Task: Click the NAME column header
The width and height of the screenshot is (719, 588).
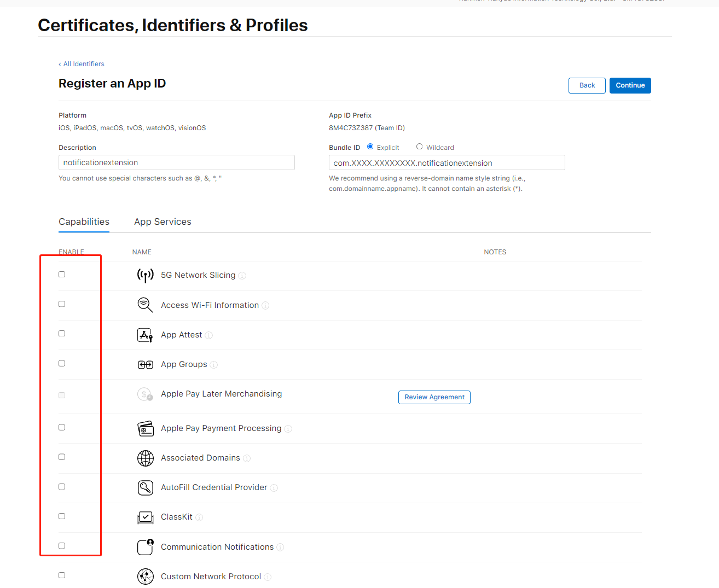Action: coord(142,252)
